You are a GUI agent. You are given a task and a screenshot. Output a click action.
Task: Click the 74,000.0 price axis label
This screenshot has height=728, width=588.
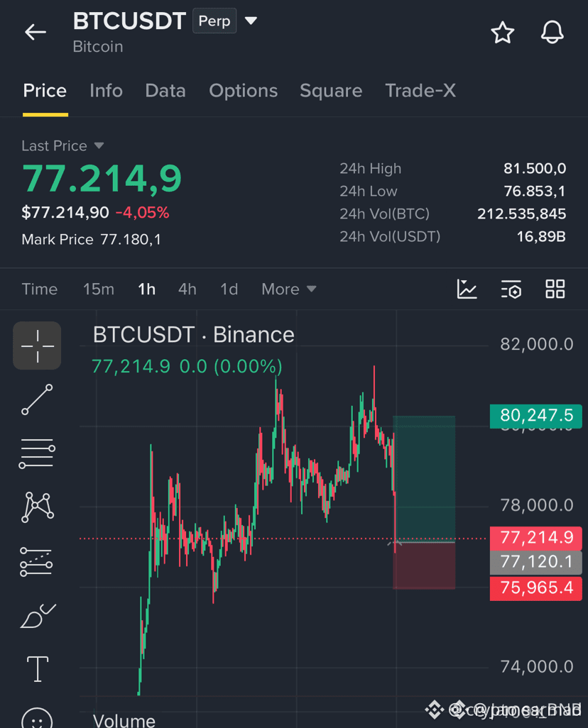[x=537, y=667]
